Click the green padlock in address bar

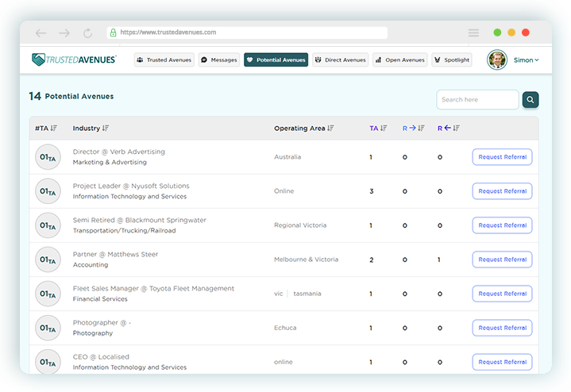(x=114, y=33)
